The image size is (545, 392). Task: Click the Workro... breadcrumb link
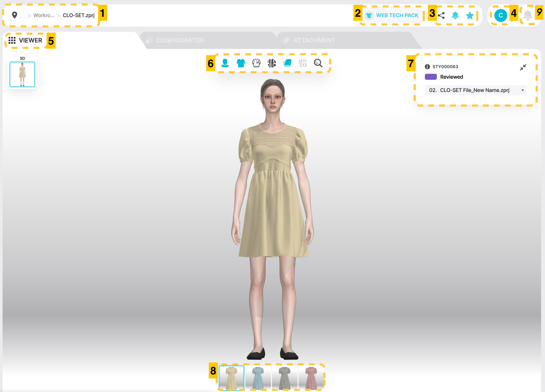pyautogui.click(x=44, y=15)
